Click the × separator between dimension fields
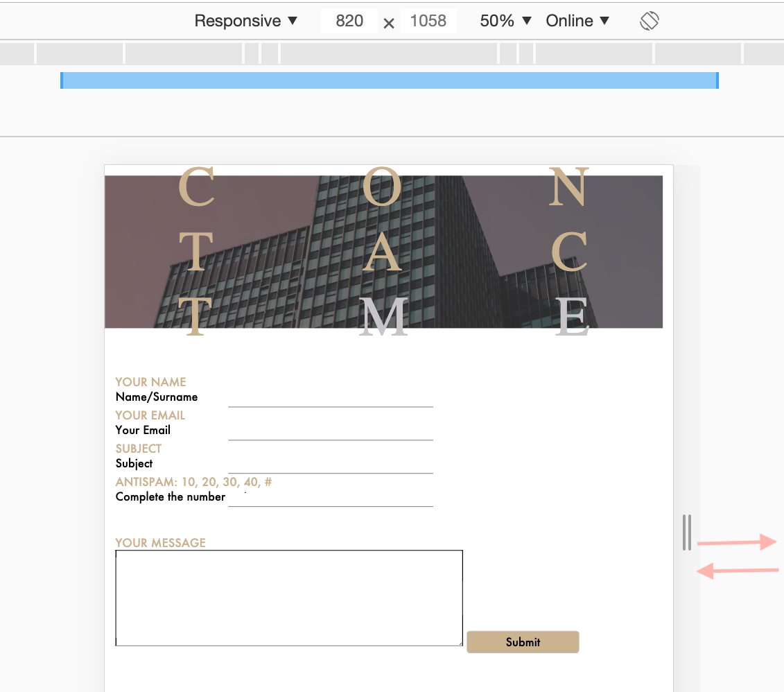 click(388, 22)
